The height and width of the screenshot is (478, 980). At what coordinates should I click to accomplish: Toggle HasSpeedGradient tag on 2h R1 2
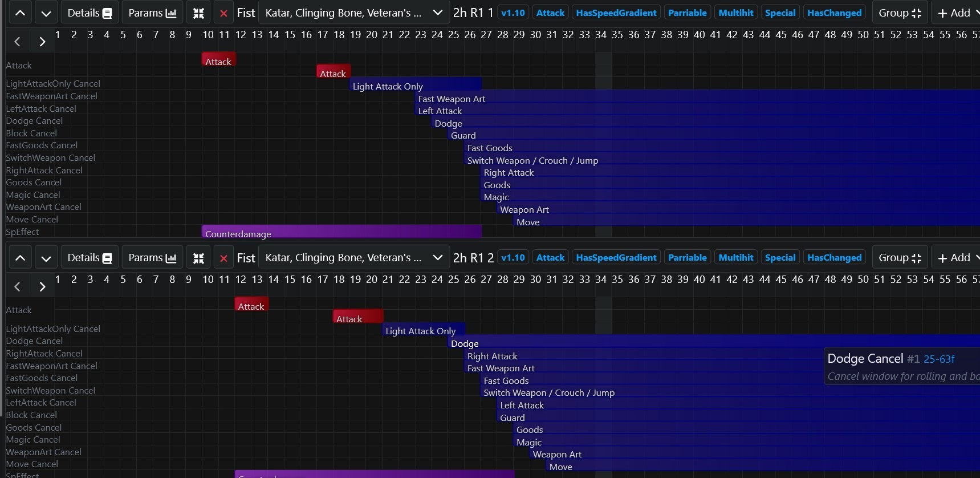click(616, 257)
